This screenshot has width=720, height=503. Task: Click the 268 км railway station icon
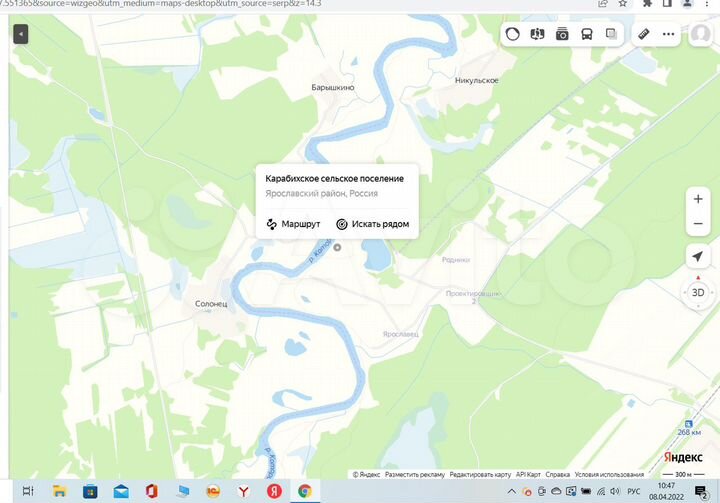coord(688,424)
